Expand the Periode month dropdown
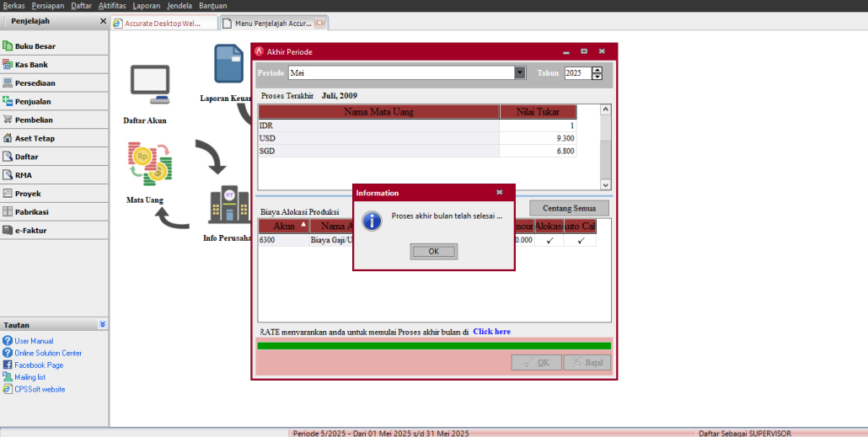 (520, 73)
